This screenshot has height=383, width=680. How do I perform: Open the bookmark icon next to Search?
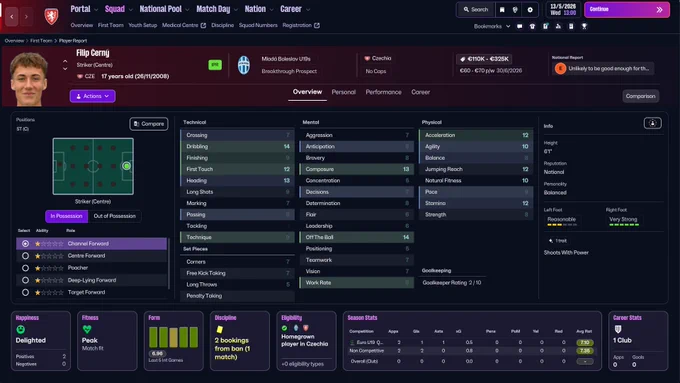pyautogui.click(x=502, y=10)
